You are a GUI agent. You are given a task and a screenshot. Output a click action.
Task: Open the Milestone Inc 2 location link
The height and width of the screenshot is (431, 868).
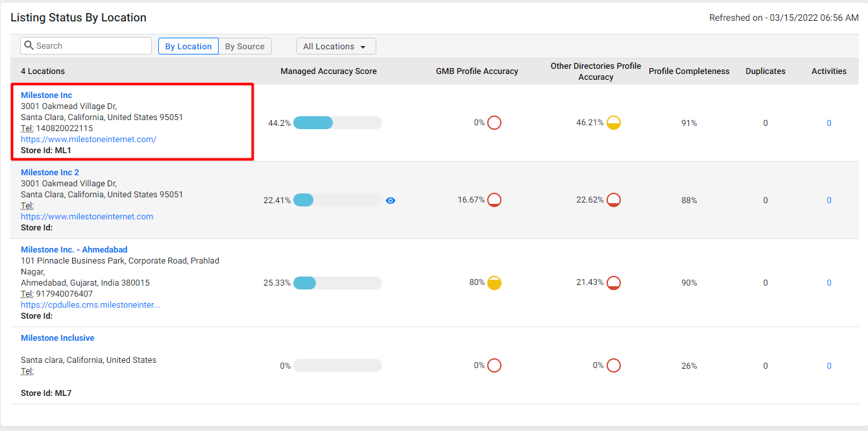pos(50,173)
